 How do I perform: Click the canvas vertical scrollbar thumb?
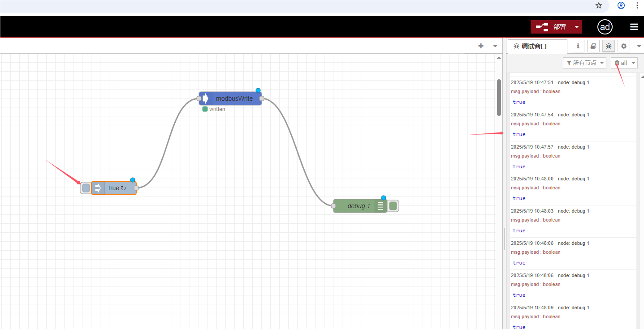(x=499, y=98)
